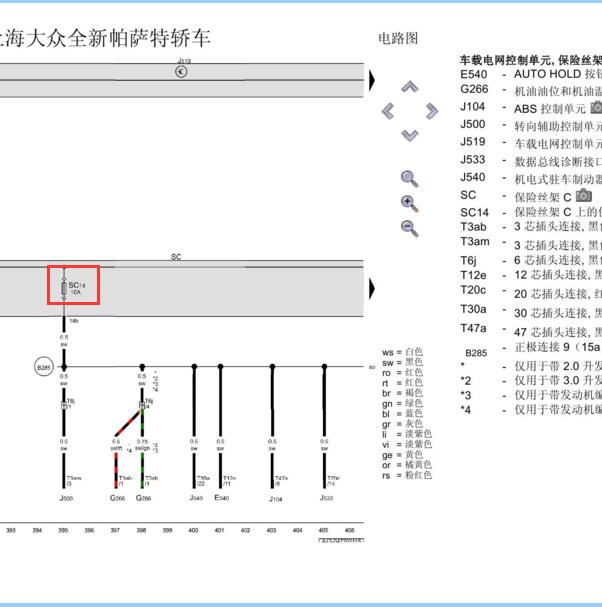Viewport: 602px width, 607px height.
Task: Click the plain magnifier icon above zoom-in
Action: pyautogui.click(x=410, y=179)
